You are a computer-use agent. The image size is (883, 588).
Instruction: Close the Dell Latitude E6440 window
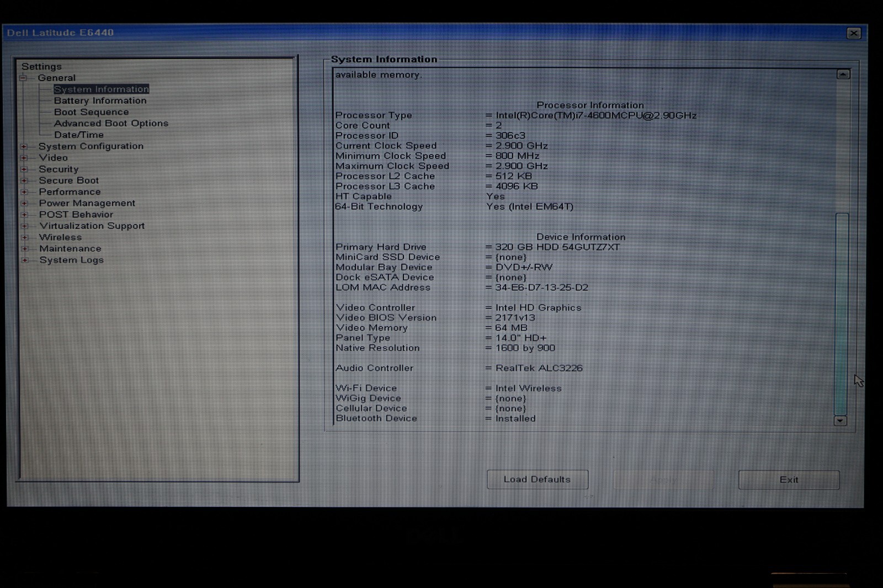[854, 33]
